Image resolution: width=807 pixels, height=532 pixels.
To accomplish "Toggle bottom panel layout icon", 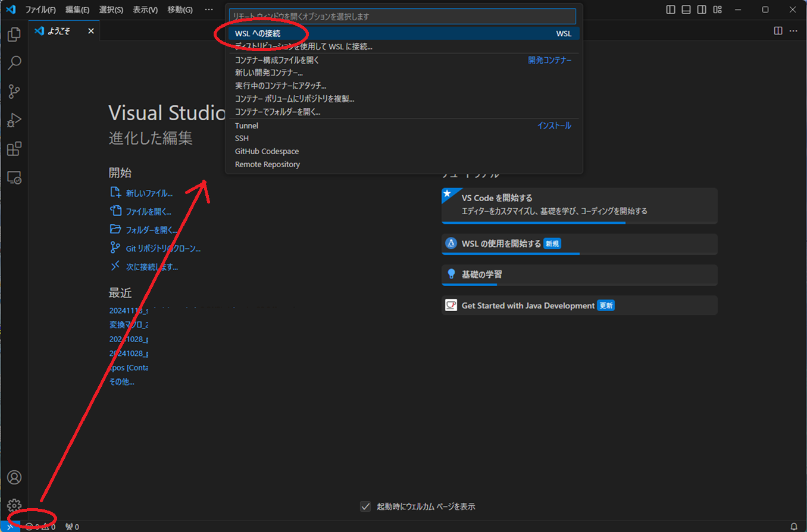I will (x=686, y=10).
